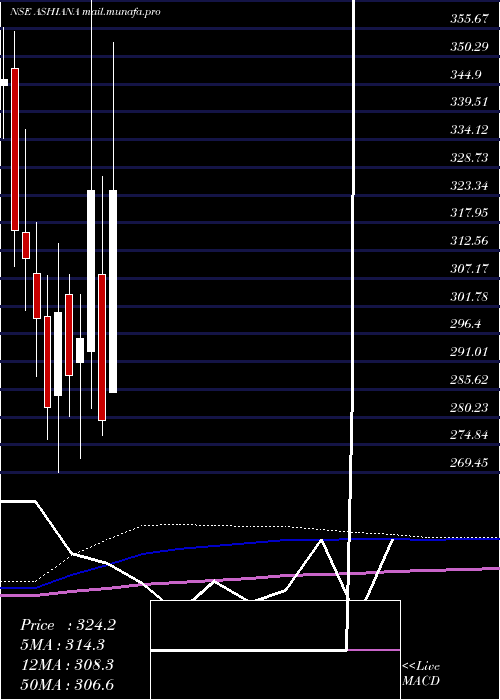Click the 285.62 price axis label
The height and width of the screenshot is (700, 500).
point(469,379)
